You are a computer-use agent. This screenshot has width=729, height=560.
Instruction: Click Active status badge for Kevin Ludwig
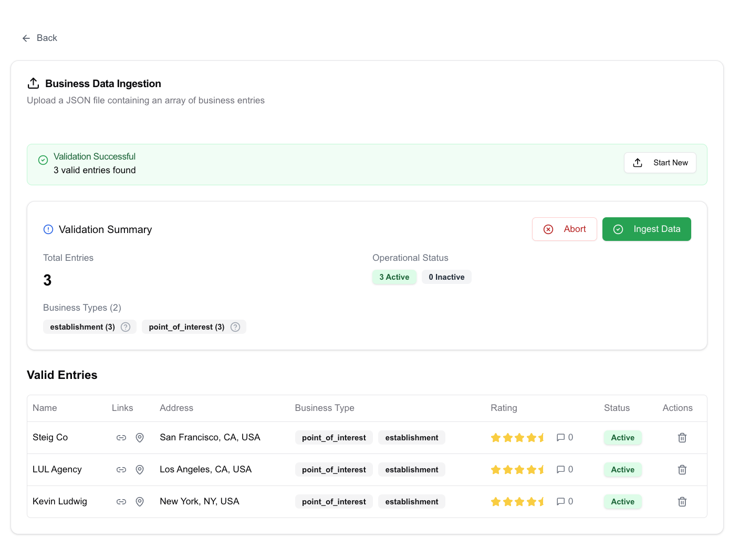coord(622,502)
